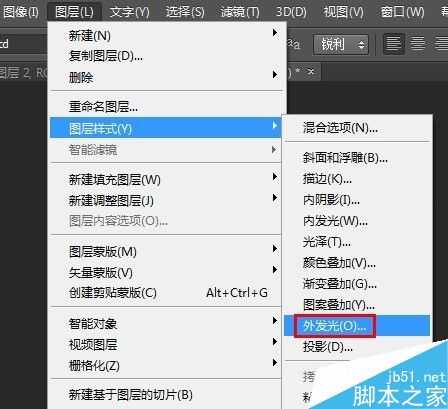Open the 滤镜(T) menu
448x409 pixels.
(240, 12)
